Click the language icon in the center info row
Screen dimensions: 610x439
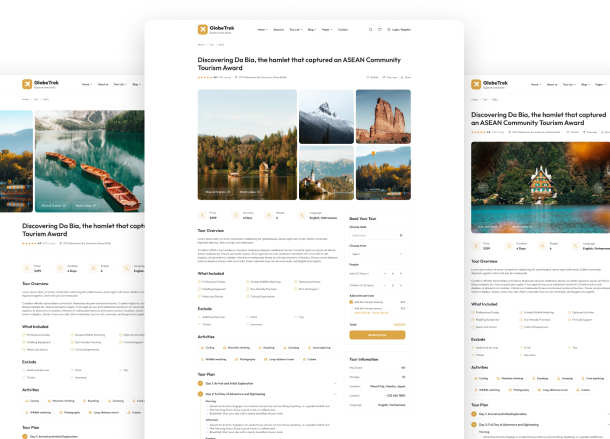point(302,215)
